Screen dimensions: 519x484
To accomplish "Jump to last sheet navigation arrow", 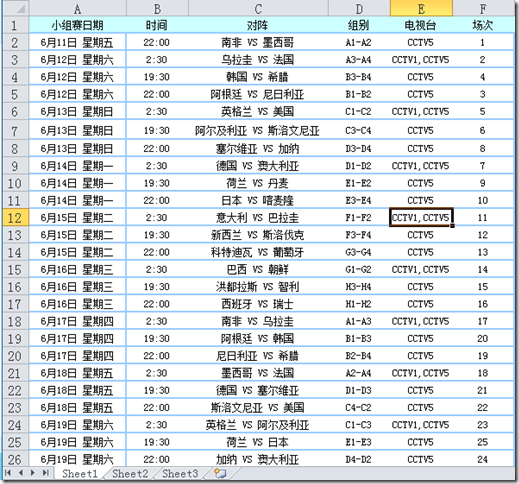I will [x=45, y=473].
